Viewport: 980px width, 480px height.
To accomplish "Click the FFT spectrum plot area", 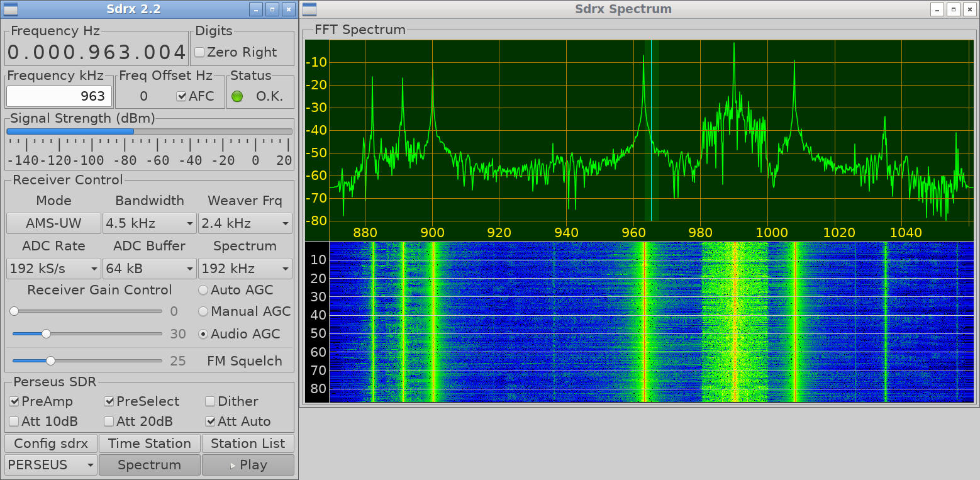I will (651, 131).
